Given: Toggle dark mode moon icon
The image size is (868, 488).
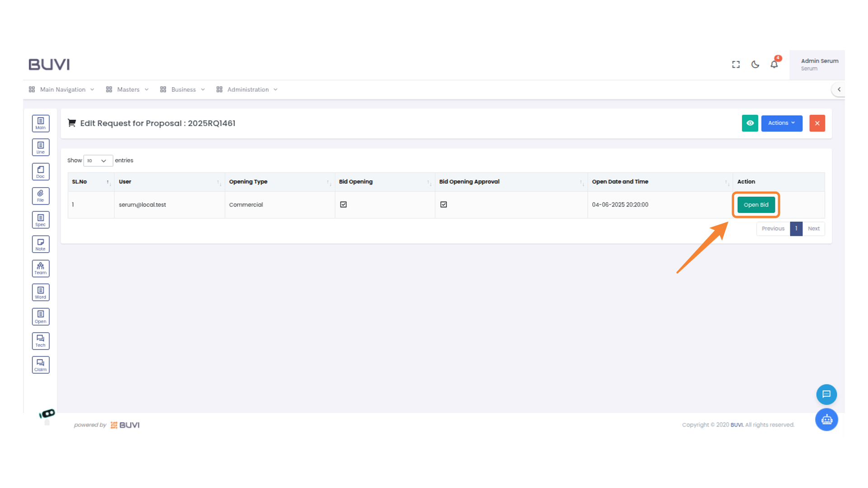Looking at the screenshot, I should pyautogui.click(x=755, y=65).
